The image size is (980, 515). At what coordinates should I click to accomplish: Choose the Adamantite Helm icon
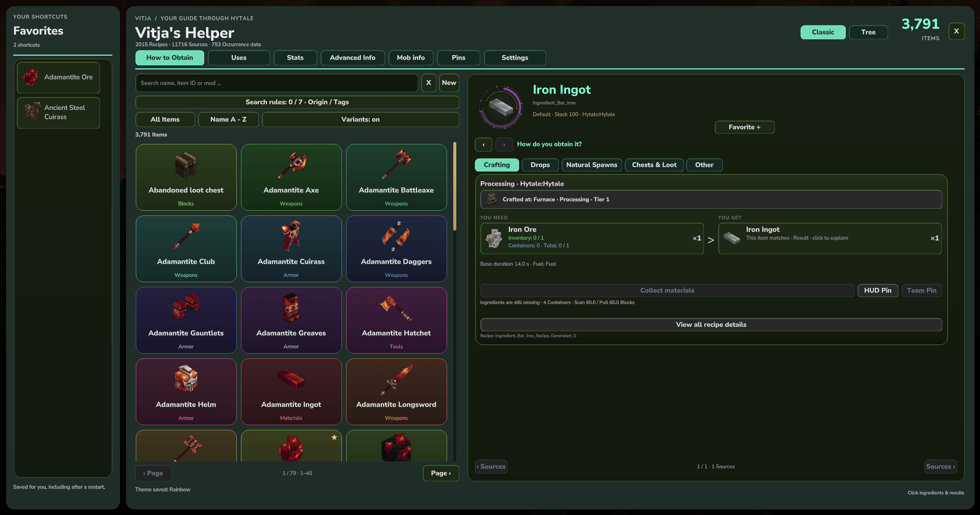186,379
